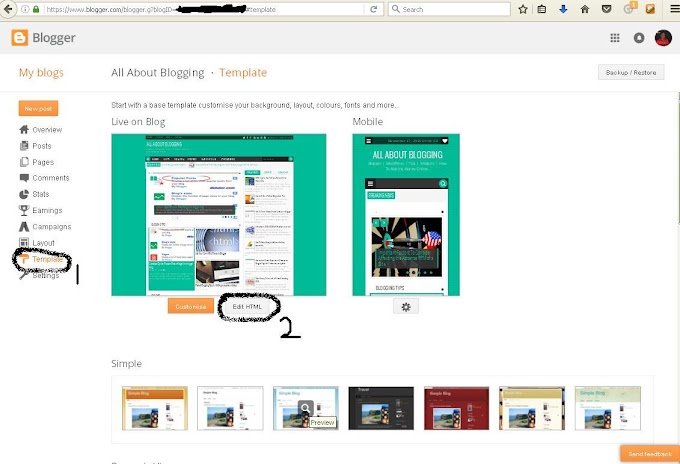
Task: Click the Edit HTML button
Action: [247, 307]
